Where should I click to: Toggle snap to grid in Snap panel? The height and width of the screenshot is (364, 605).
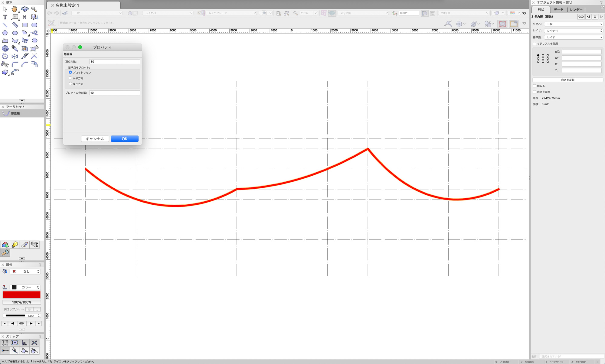click(x=5, y=343)
